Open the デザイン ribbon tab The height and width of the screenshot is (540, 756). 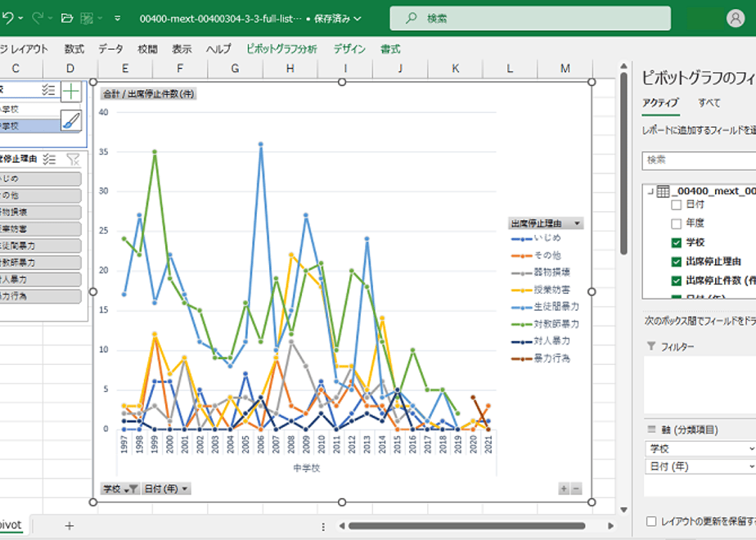coord(349,49)
